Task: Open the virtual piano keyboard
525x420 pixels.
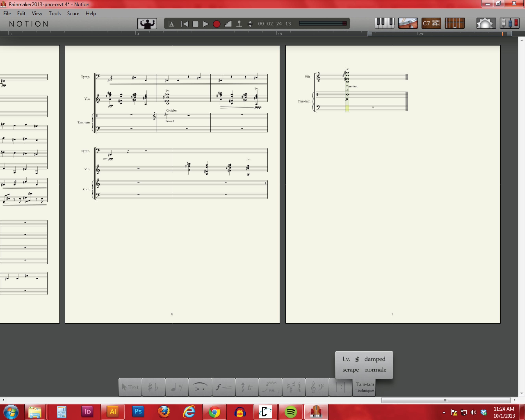Action: (x=384, y=23)
